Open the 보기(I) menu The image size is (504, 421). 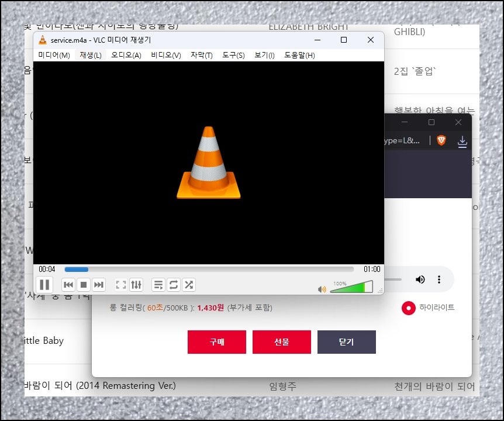point(264,56)
